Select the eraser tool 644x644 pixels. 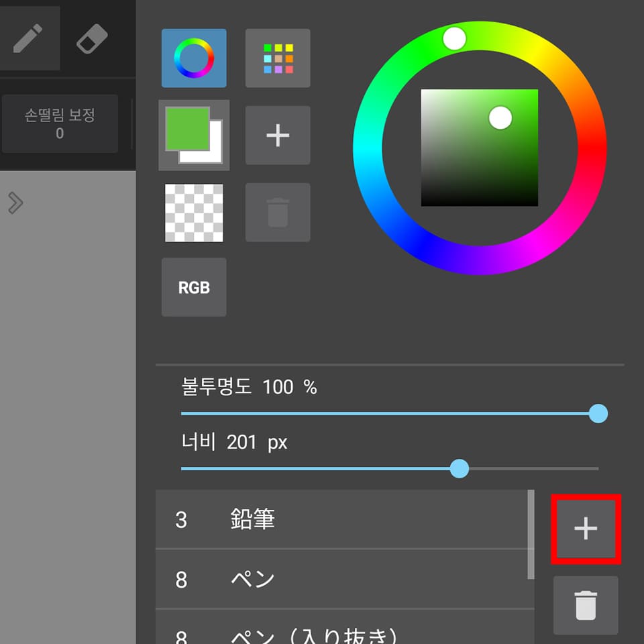[x=92, y=39]
